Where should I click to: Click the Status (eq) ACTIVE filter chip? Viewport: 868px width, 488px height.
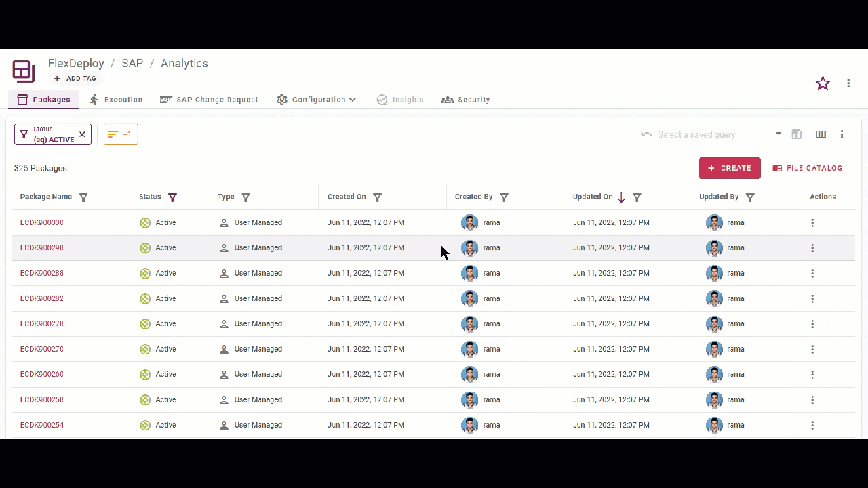53,134
